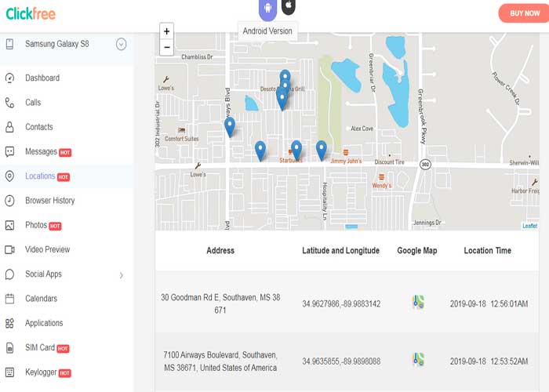This screenshot has height=392, width=549.
Task: Select address '7100 Airways Boulevard, Southaven'
Action: [x=220, y=361]
